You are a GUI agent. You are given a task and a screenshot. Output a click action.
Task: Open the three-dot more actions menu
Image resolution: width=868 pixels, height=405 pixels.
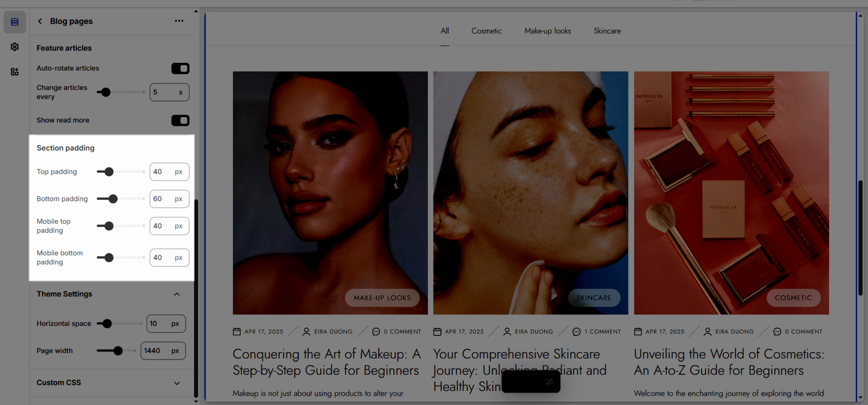(x=179, y=21)
